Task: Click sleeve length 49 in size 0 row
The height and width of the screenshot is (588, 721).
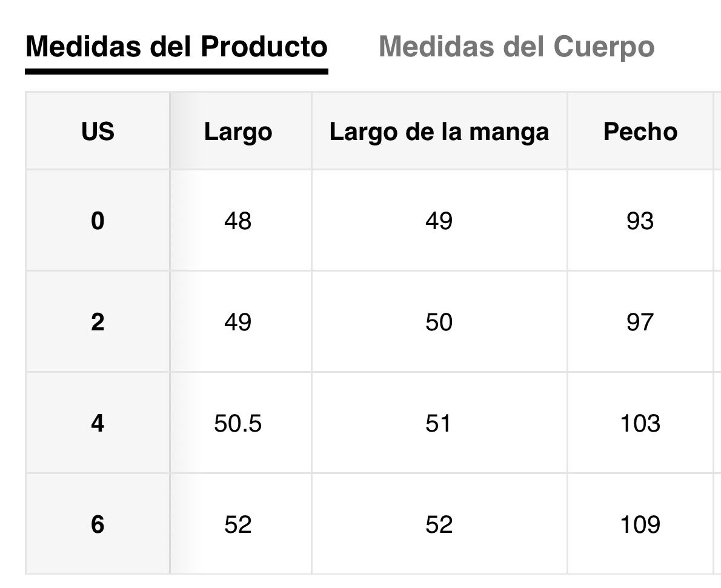Action: click(439, 221)
